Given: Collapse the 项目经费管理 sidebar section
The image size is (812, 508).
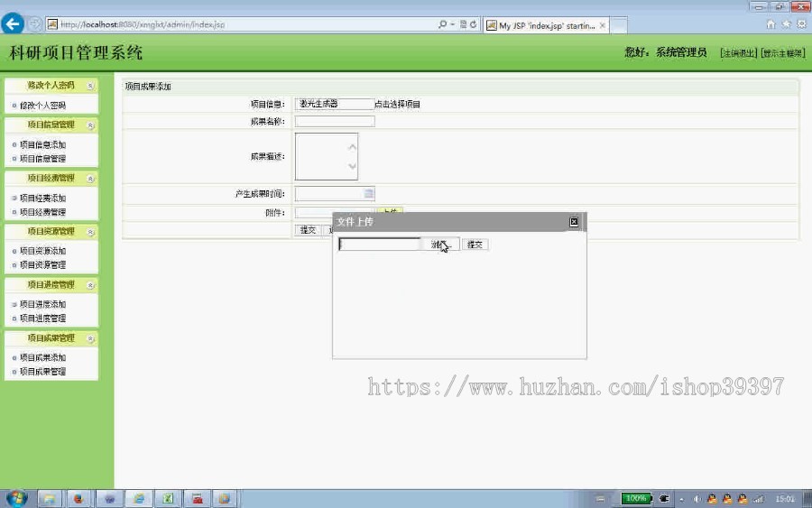Looking at the screenshot, I should pyautogui.click(x=90, y=179).
